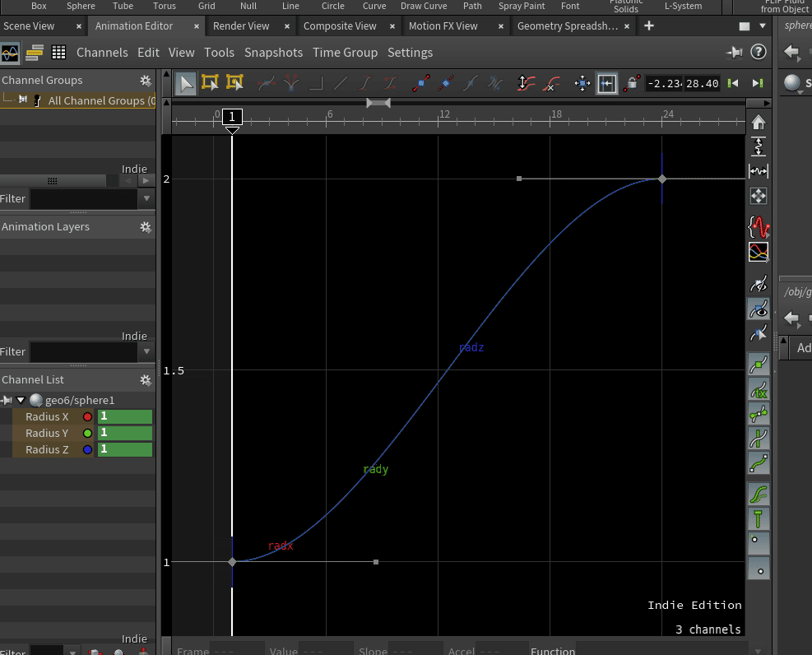Image resolution: width=812 pixels, height=655 pixels.
Task: Open the help question mark button
Action: (x=759, y=53)
